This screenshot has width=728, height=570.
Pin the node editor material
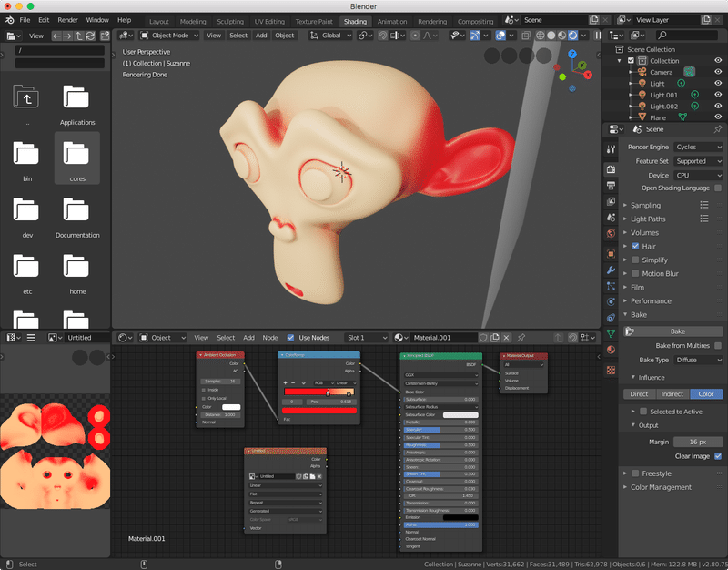pyautogui.click(x=521, y=338)
